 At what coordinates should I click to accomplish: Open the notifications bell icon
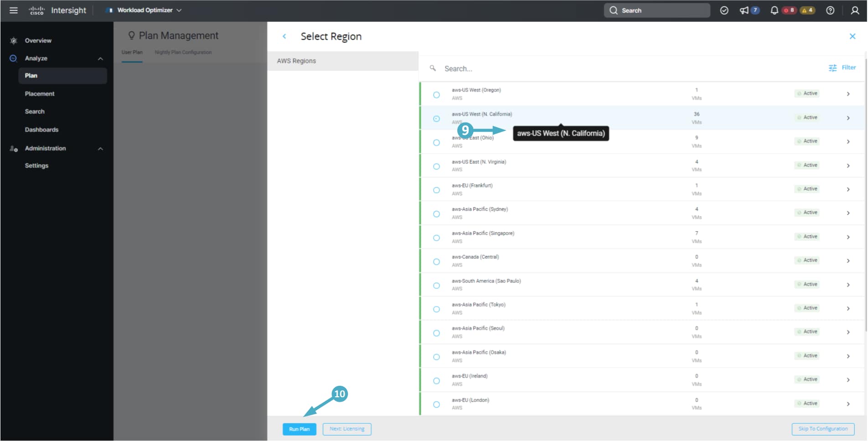[x=774, y=10]
